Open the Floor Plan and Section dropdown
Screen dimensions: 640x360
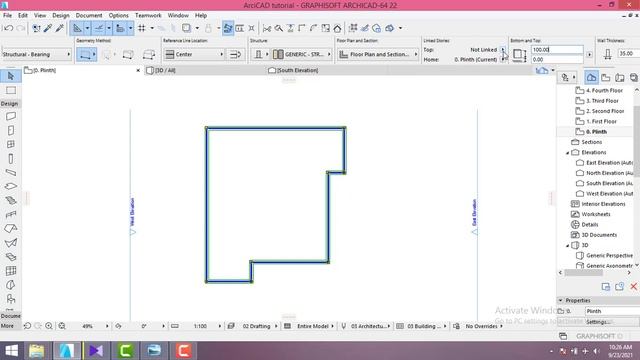[x=378, y=54]
